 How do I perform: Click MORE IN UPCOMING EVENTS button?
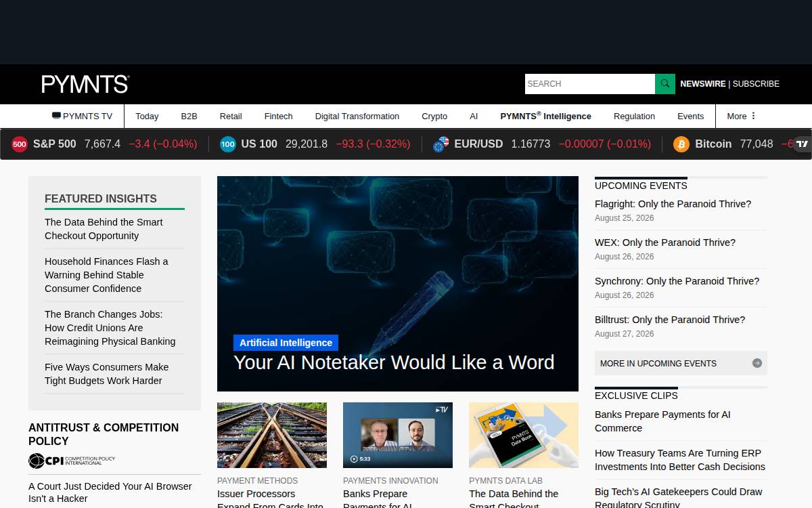click(681, 363)
